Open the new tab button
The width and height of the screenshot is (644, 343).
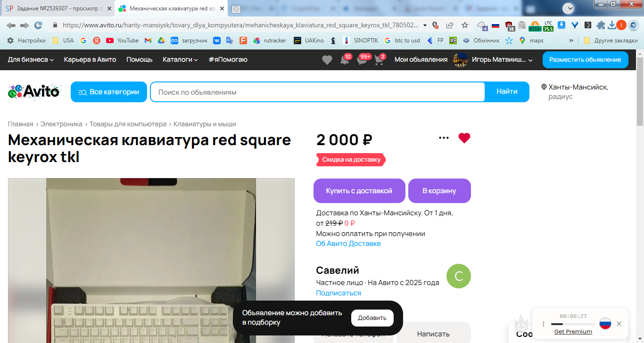[236, 9]
